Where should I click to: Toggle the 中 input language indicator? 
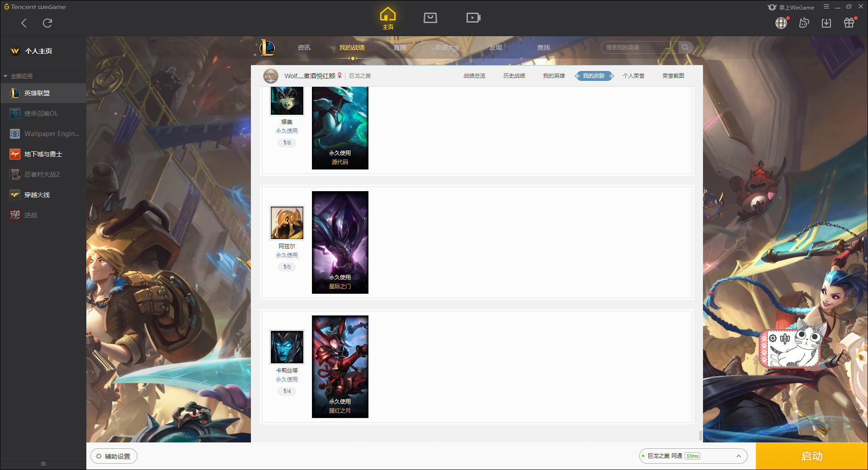[785, 338]
